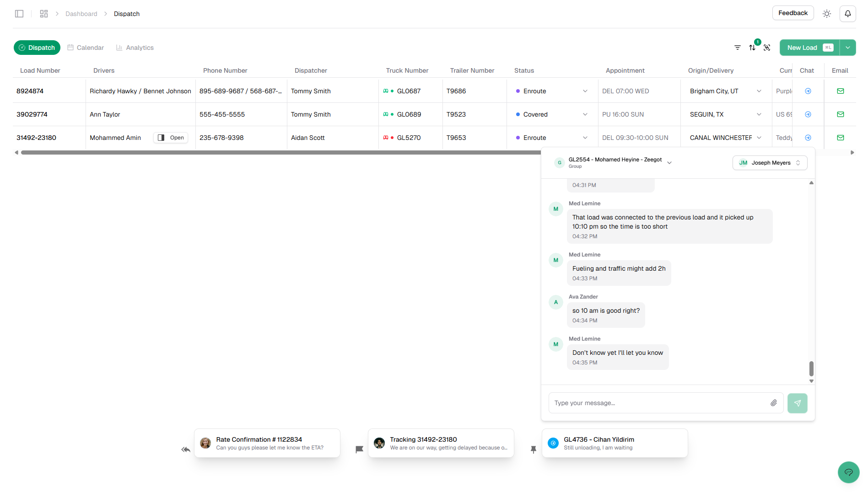Open the Analytics view
Screen dimensions: 868x492
pos(135,47)
